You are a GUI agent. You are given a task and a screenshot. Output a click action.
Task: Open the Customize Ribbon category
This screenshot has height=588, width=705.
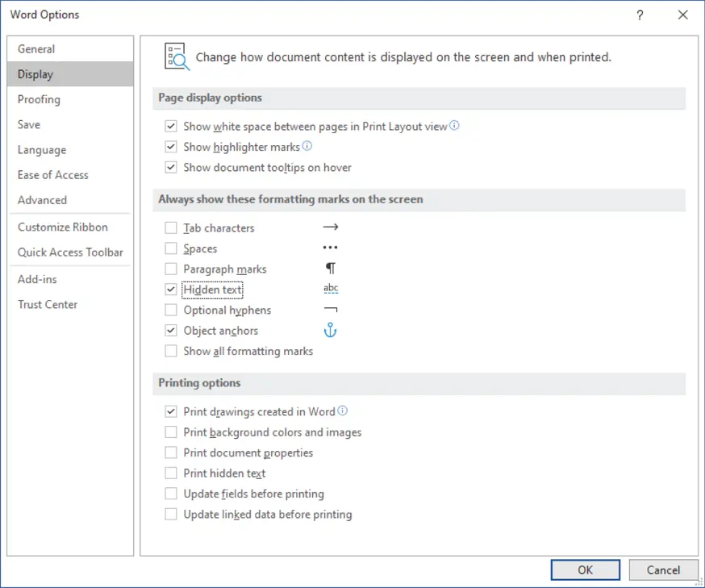[x=70, y=227]
